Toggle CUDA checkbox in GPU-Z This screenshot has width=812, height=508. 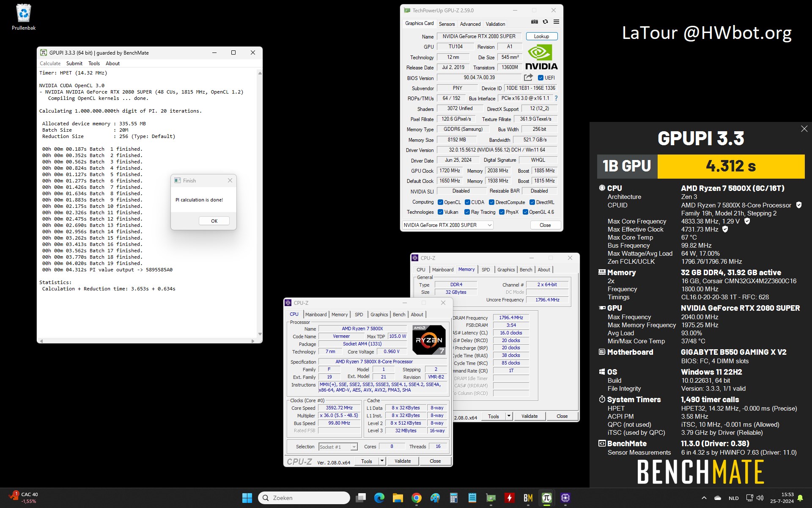point(467,202)
